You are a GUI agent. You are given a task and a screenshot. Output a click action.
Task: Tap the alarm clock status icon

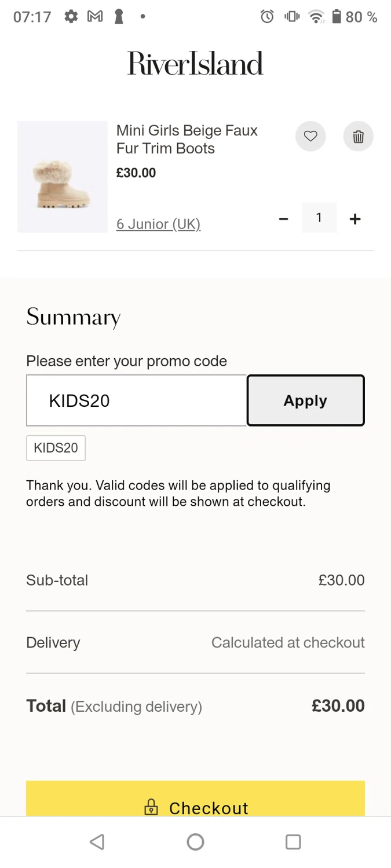(x=267, y=17)
